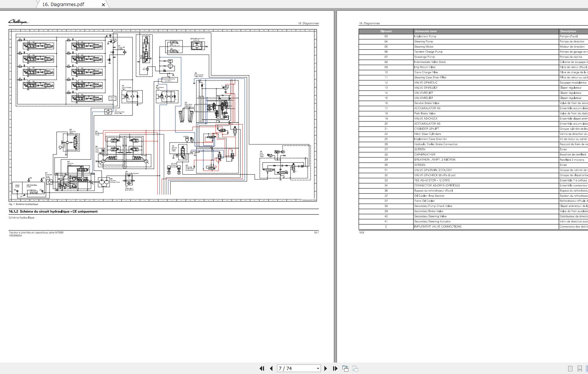
Task: Click the Implement Pump table row
Action: (425, 36)
